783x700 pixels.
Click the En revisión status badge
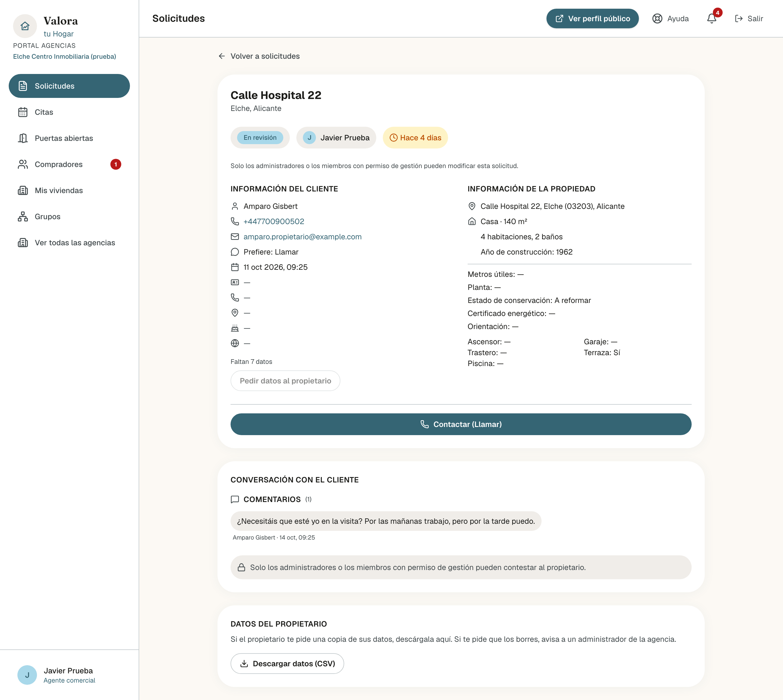(260, 138)
